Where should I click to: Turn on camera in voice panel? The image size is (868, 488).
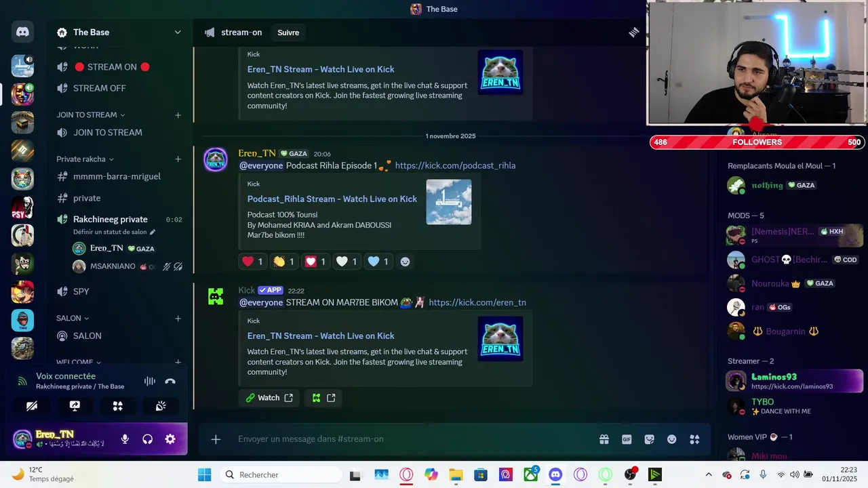coord(32,406)
